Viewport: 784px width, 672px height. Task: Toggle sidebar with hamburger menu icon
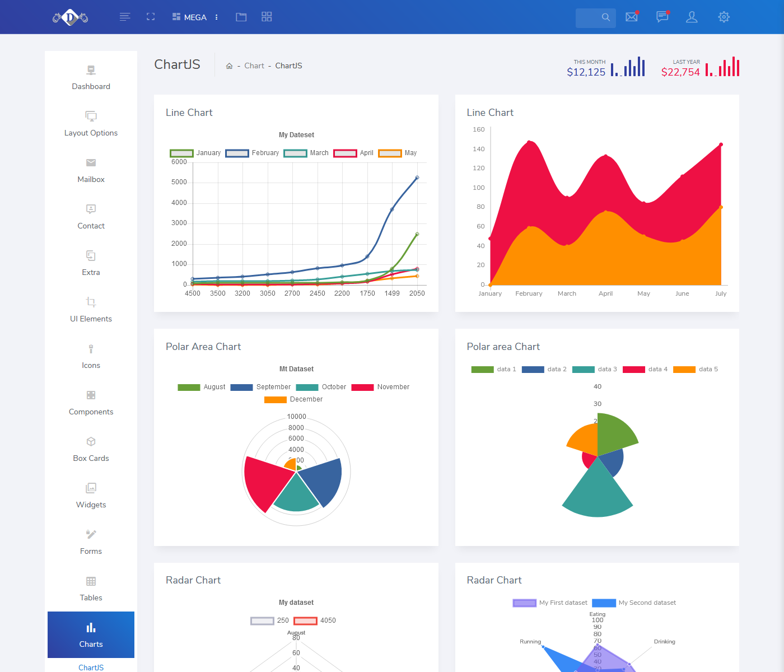[125, 17]
